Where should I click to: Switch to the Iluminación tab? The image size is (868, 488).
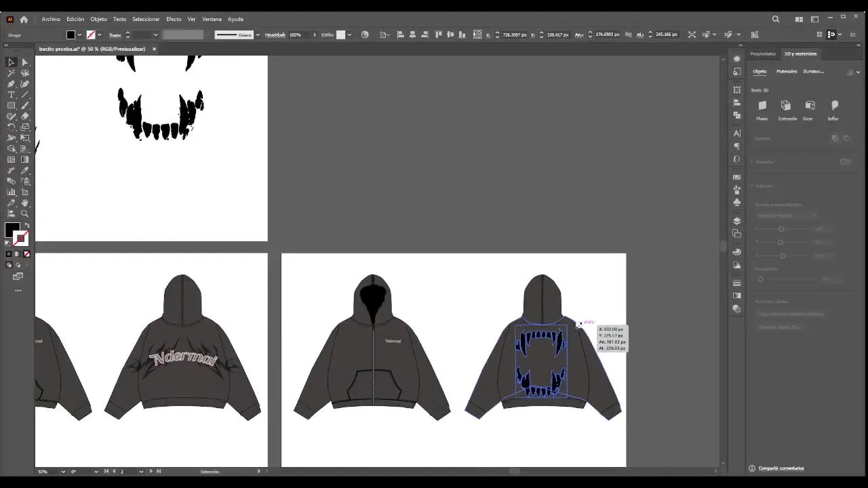pyautogui.click(x=814, y=71)
